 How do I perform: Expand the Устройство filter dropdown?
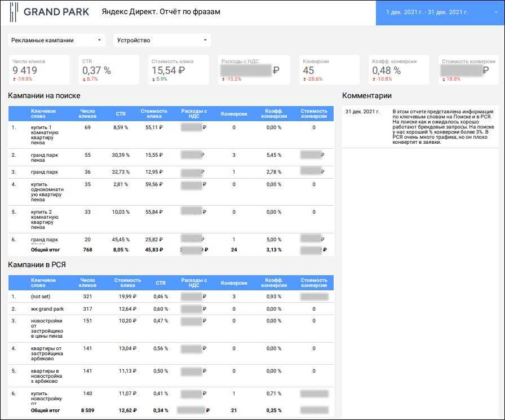162,40
